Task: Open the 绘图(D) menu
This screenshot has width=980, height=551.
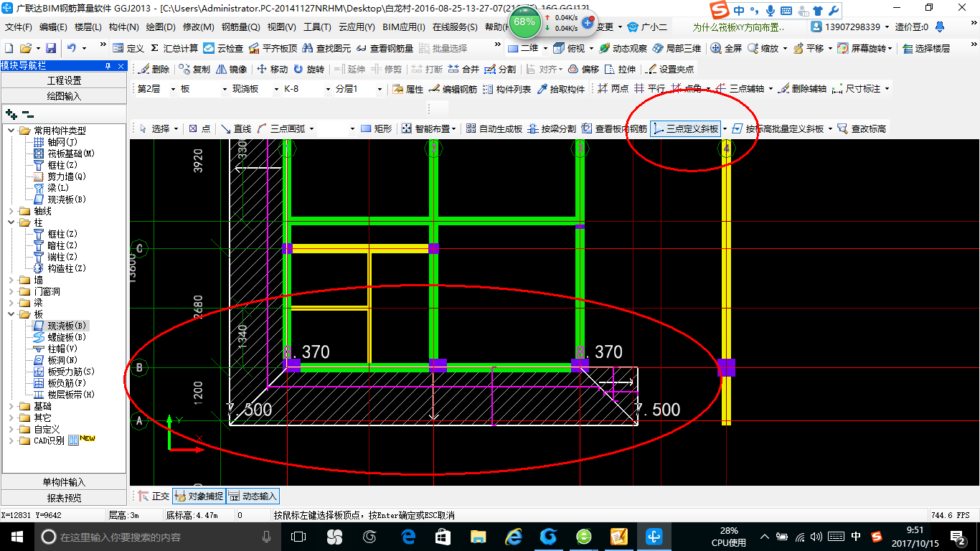Action: pyautogui.click(x=161, y=27)
